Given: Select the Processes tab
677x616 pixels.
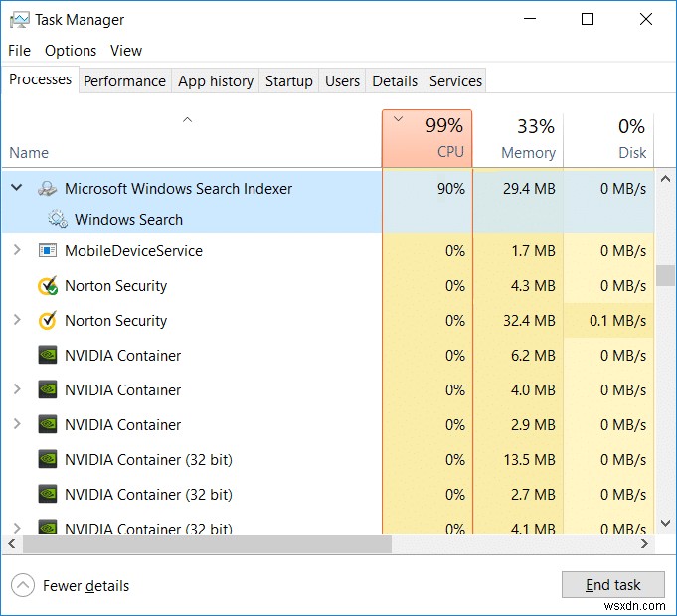Looking at the screenshot, I should point(40,79).
